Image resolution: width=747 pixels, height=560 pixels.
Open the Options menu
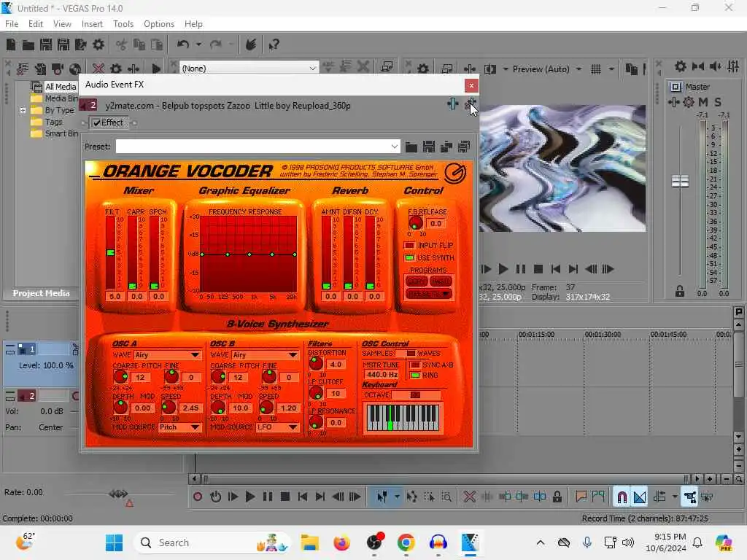tap(158, 24)
